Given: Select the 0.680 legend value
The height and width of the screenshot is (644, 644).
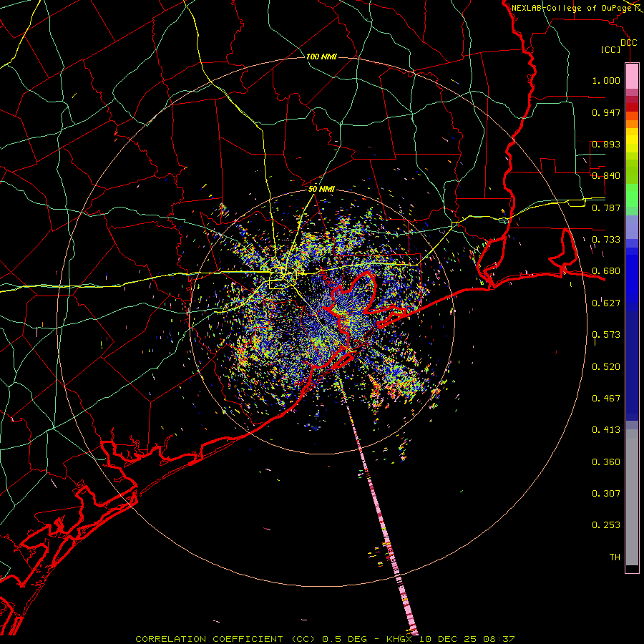Looking at the screenshot, I should pyautogui.click(x=606, y=271).
